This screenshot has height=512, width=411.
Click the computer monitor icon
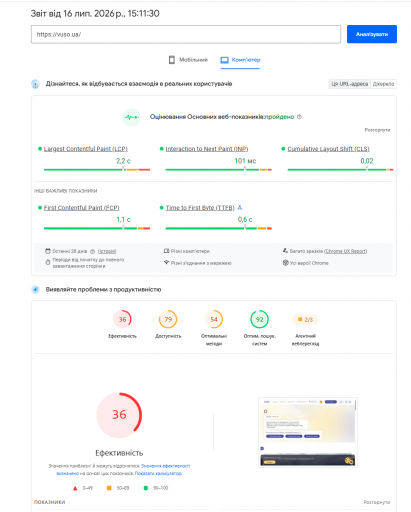(224, 60)
